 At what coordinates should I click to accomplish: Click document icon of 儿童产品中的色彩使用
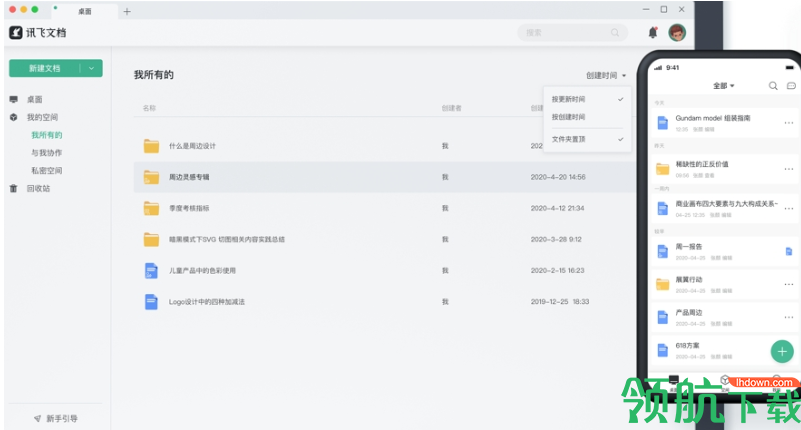[151, 271]
